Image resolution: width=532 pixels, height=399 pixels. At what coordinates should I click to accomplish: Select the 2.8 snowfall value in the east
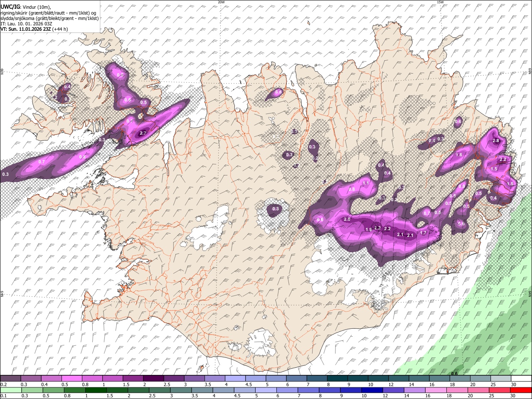click(x=496, y=141)
